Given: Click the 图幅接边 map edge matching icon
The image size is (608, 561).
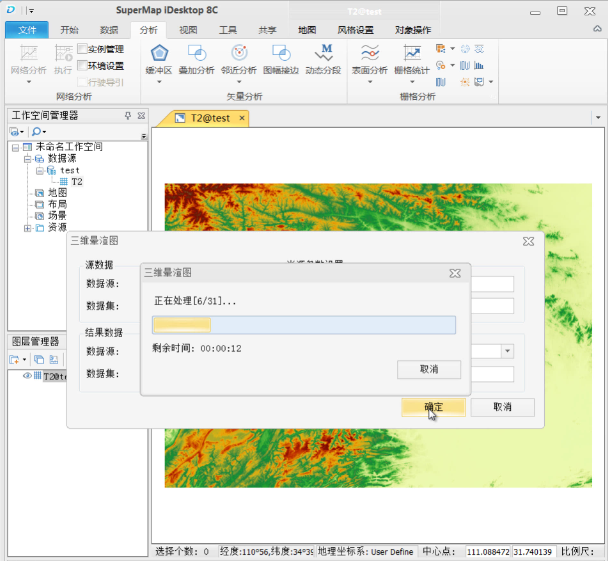Looking at the screenshot, I should [x=281, y=54].
